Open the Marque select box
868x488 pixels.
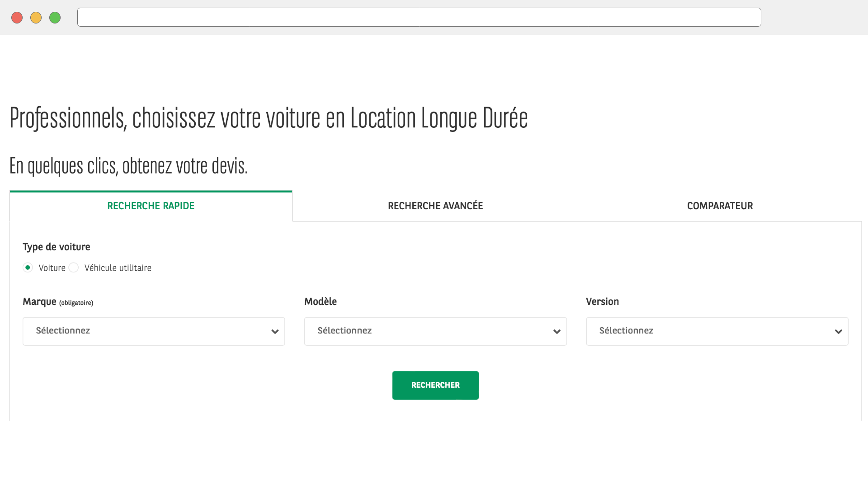(145, 331)
